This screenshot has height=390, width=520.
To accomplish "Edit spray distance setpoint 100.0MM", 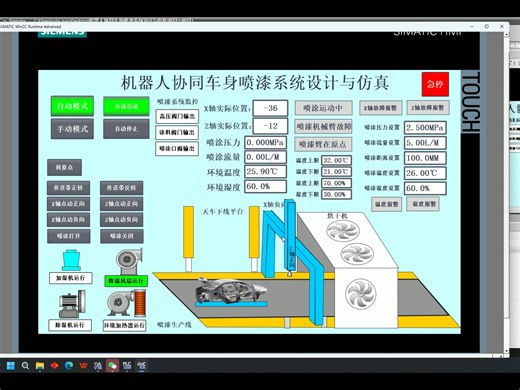I will [425, 158].
